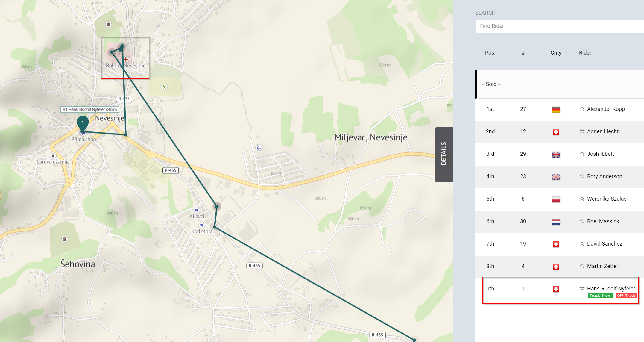This screenshot has width=644, height=342.
Task: Click the hospital cross icon on map
Action: [x=126, y=59]
